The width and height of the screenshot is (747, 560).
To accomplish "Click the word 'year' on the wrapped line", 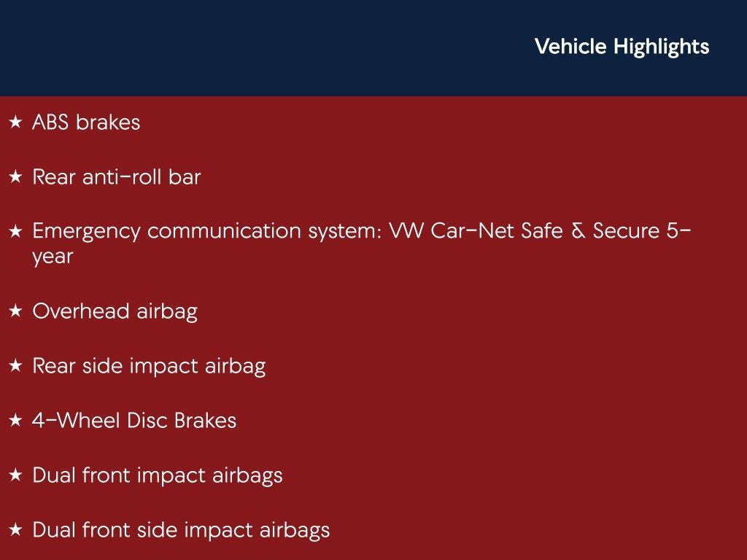I will coord(53,257).
